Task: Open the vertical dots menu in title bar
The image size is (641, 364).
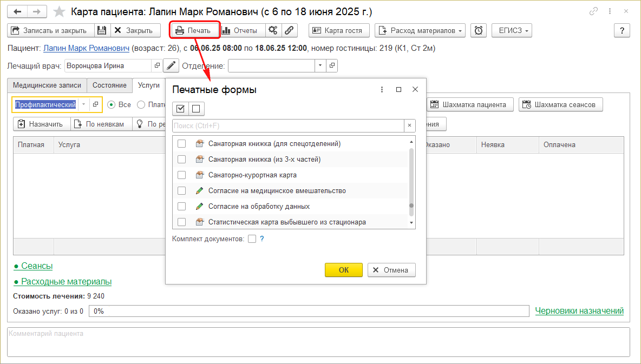Action: [610, 11]
